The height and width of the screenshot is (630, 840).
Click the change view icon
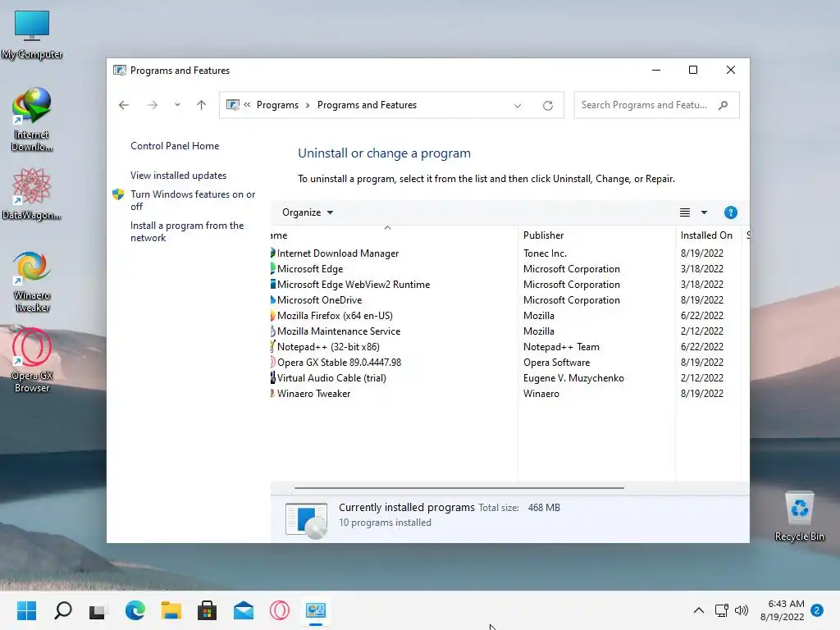point(685,212)
